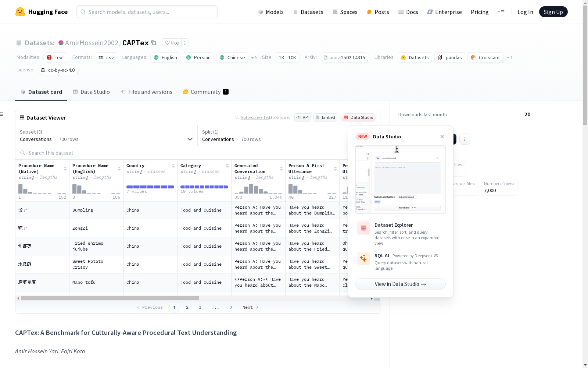Open the three-dot more options button
588x368 pixels.
(465, 139)
